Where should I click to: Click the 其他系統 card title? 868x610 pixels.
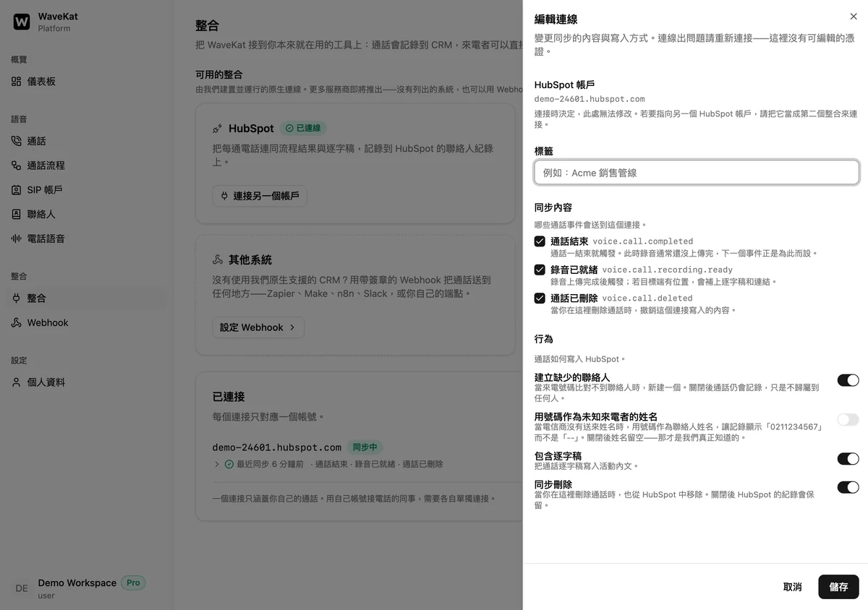pos(250,259)
